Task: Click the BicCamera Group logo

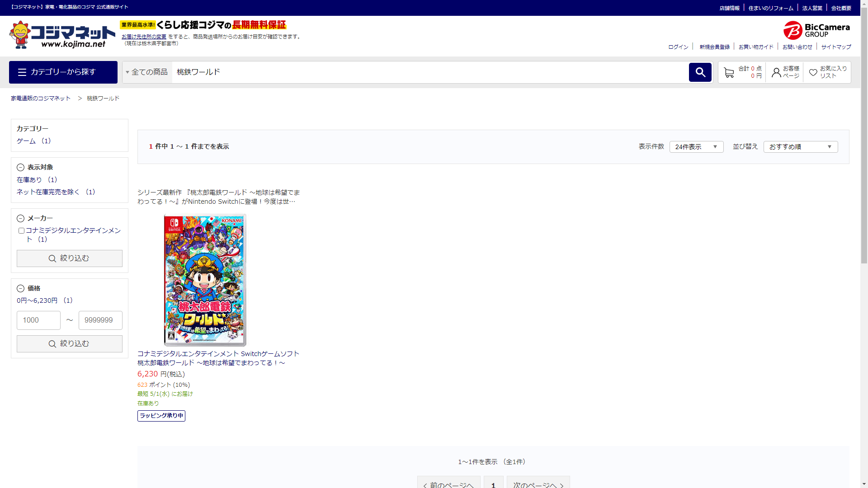Action: pyautogui.click(x=816, y=30)
